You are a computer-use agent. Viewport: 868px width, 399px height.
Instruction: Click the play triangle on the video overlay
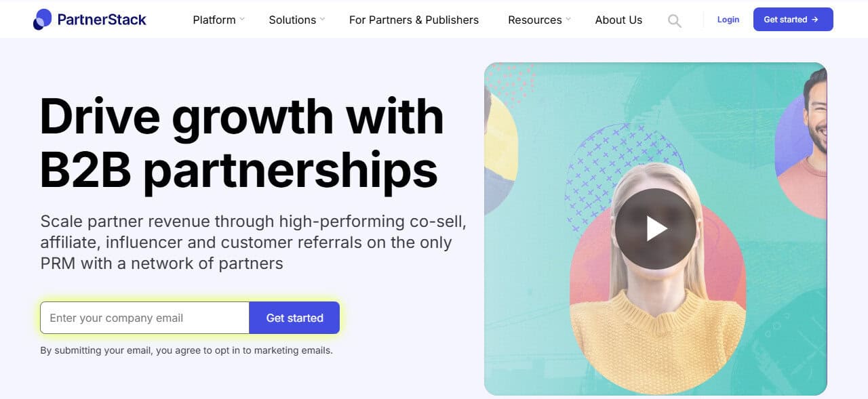pyautogui.click(x=657, y=228)
